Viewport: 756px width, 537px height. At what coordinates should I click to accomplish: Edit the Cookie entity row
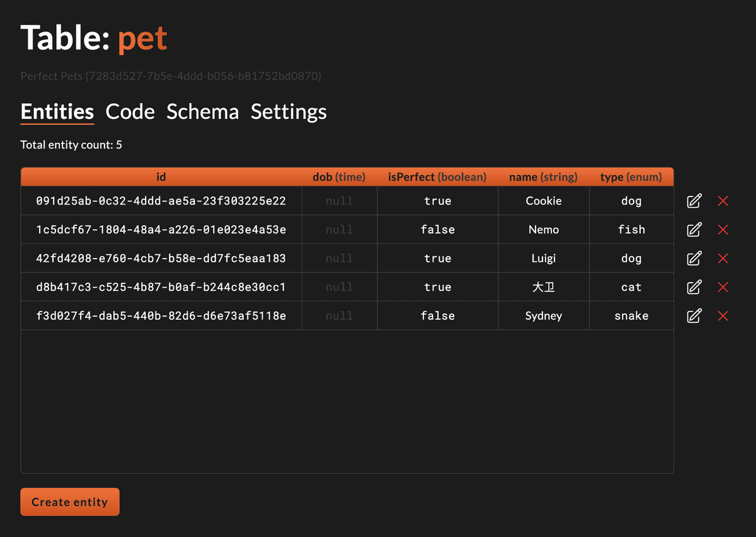[694, 201]
